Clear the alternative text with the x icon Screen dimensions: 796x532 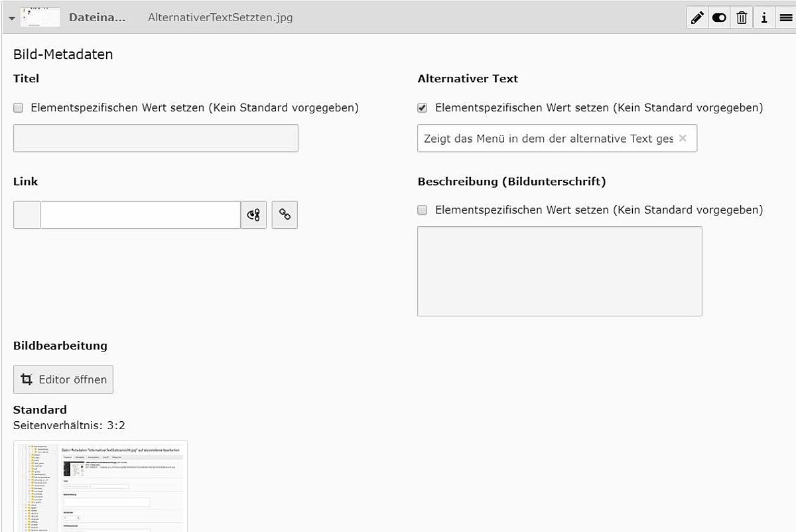[683, 138]
